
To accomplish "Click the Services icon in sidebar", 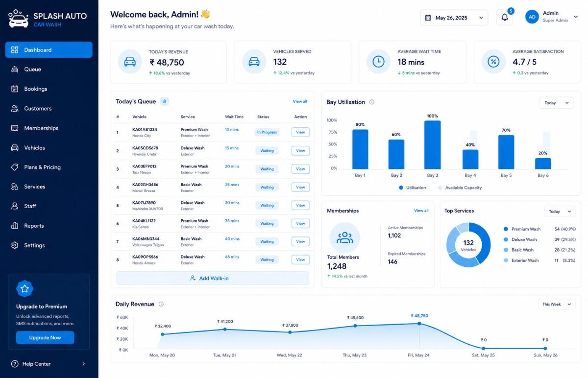I will pos(15,187).
